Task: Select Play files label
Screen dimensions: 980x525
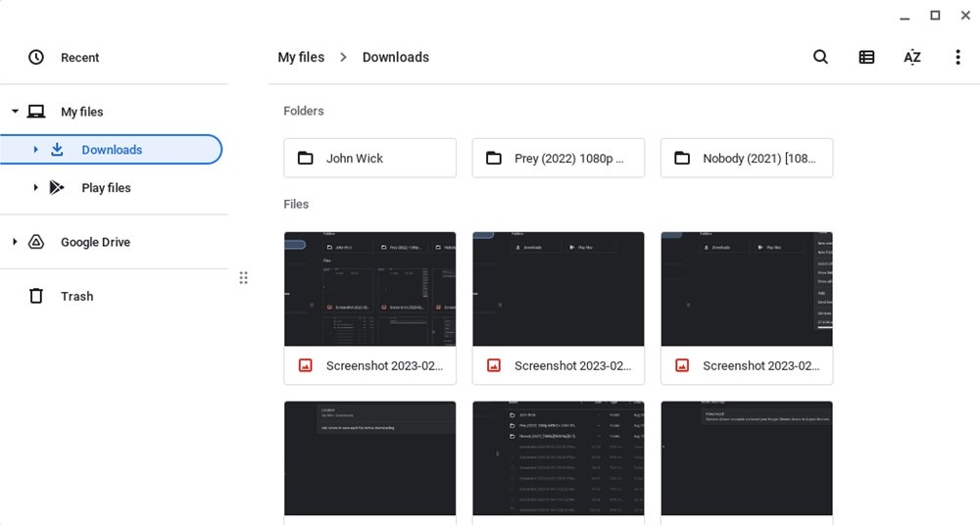Action: pyautogui.click(x=106, y=187)
